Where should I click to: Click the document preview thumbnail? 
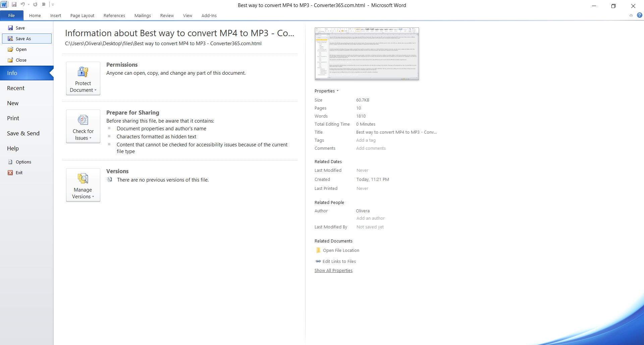367,54
